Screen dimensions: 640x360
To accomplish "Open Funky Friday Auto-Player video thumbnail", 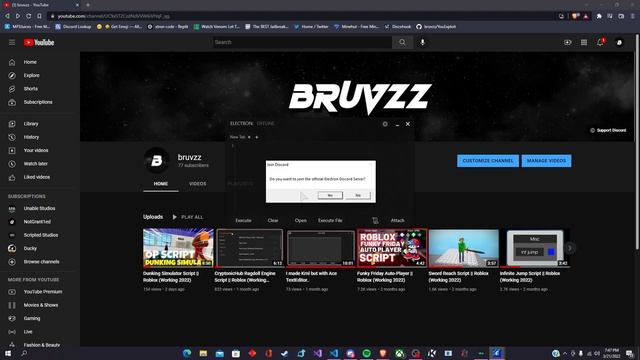I will 392,248.
